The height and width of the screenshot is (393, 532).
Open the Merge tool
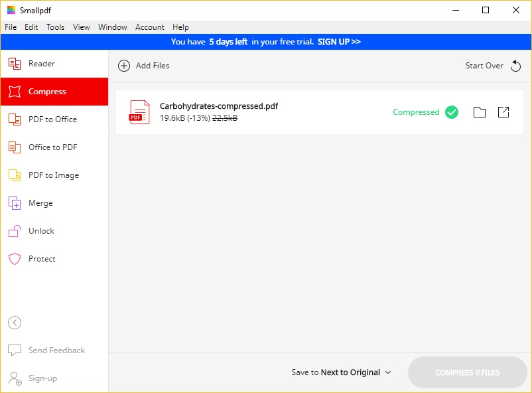click(40, 202)
